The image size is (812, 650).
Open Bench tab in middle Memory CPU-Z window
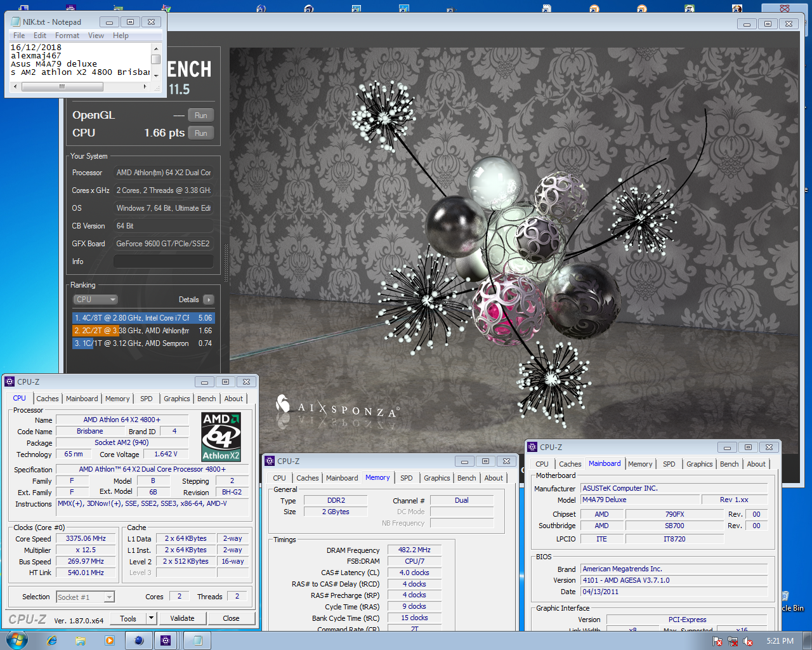[x=467, y=478]
